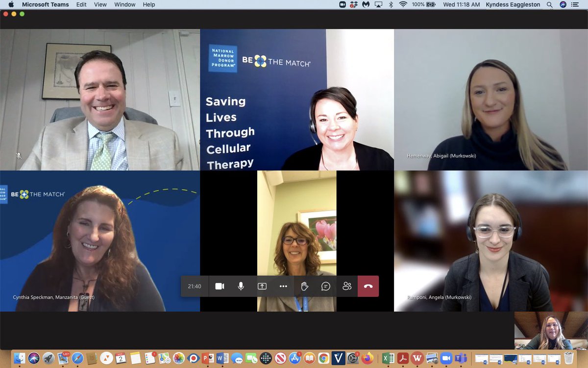Open Microsoft Teams from the Dock

point(461,358)
